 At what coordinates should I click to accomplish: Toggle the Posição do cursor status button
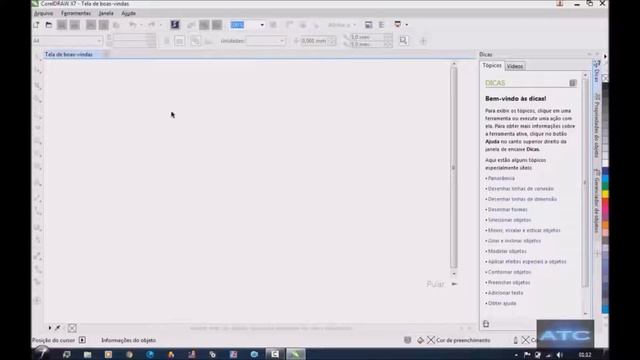pos(82,340)
